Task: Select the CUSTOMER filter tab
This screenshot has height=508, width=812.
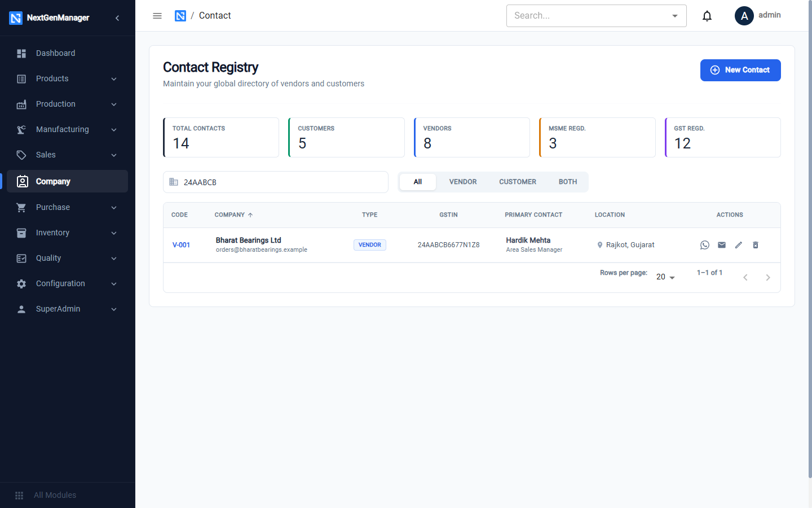Action: click(518, 182)
